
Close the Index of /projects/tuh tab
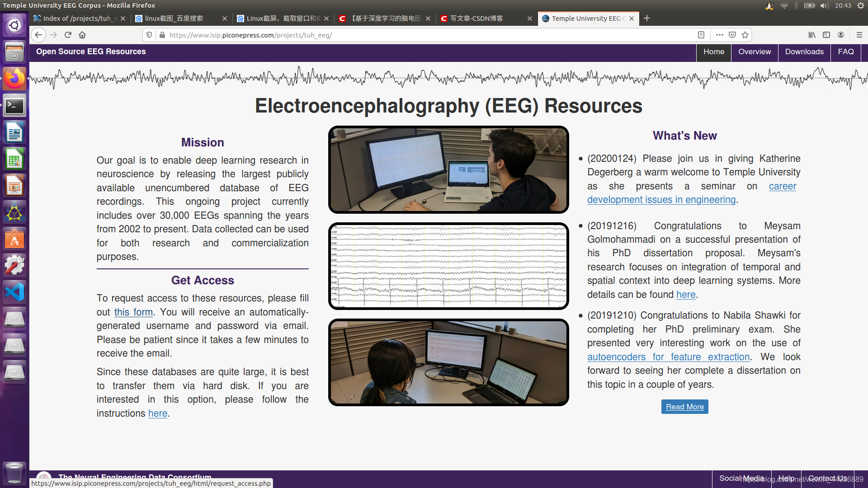(123, 19)
